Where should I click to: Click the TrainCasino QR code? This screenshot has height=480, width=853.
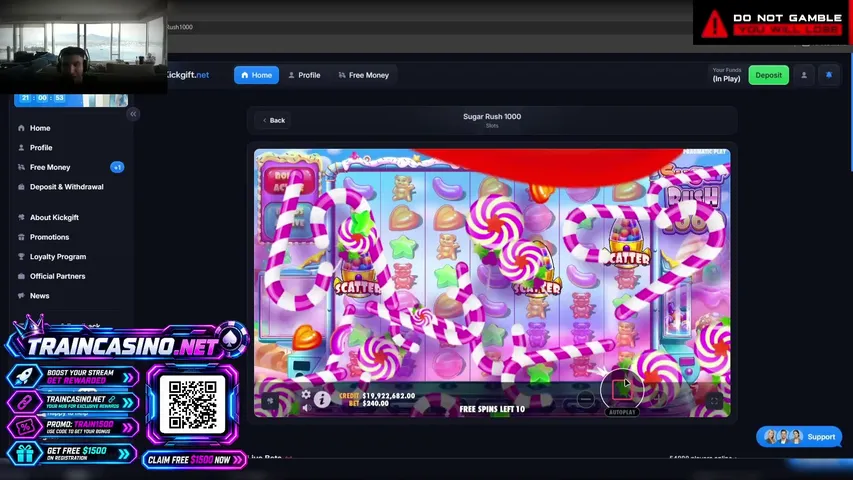193,404
